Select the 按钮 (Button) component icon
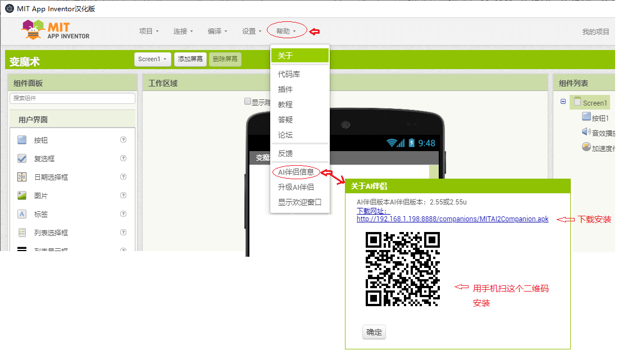This screenshot has width=623, height=364. (x=22, y=140)
